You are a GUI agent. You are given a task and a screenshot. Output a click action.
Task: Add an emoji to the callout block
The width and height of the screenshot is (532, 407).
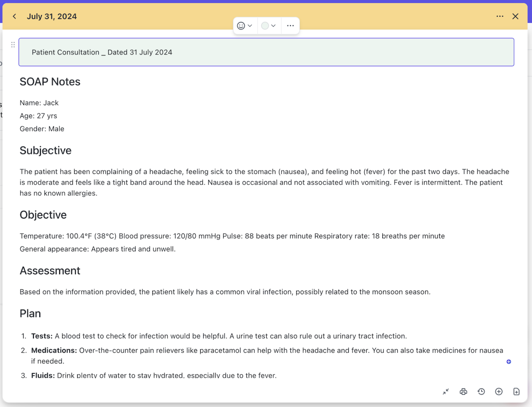(242, 26)
